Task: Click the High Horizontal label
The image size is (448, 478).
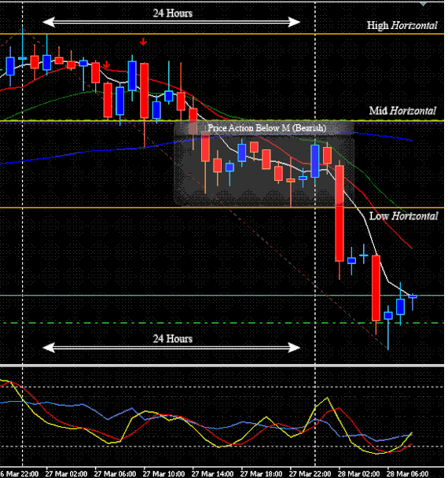Action: pyautogui.click(x=402, y=26)
